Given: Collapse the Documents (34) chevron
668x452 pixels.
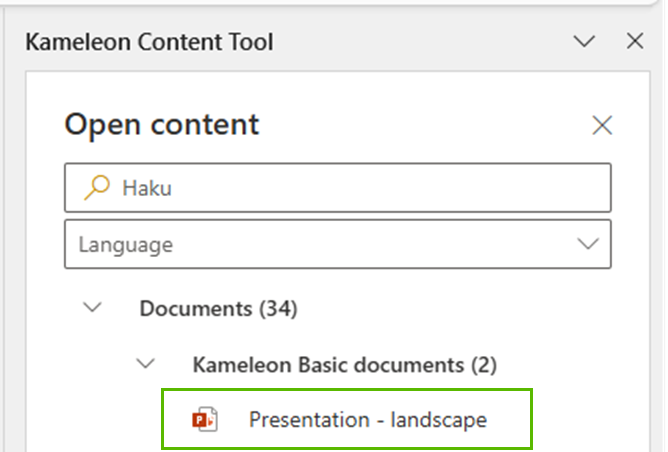Looking at the screenshot, I should [93, 308].
